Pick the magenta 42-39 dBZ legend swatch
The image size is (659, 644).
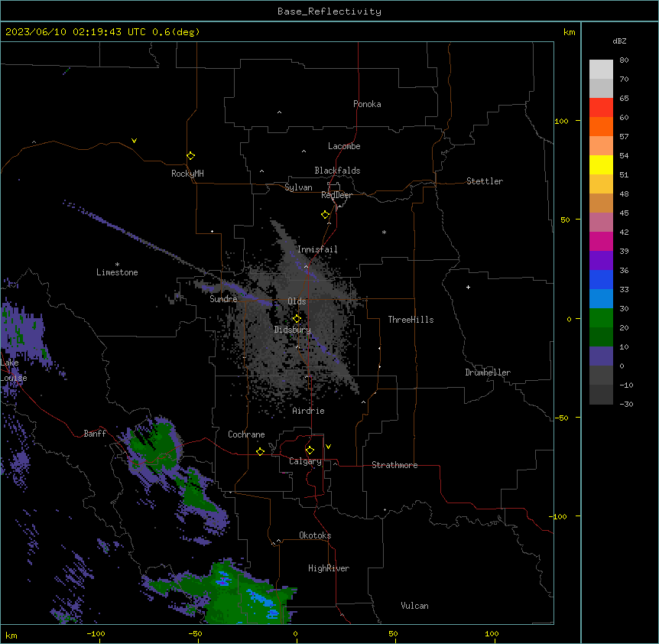(x=601, y=241)
